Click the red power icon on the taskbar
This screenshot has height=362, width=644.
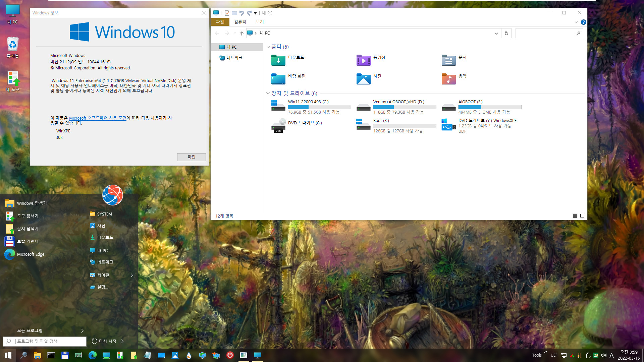click(x=230, y=355)
